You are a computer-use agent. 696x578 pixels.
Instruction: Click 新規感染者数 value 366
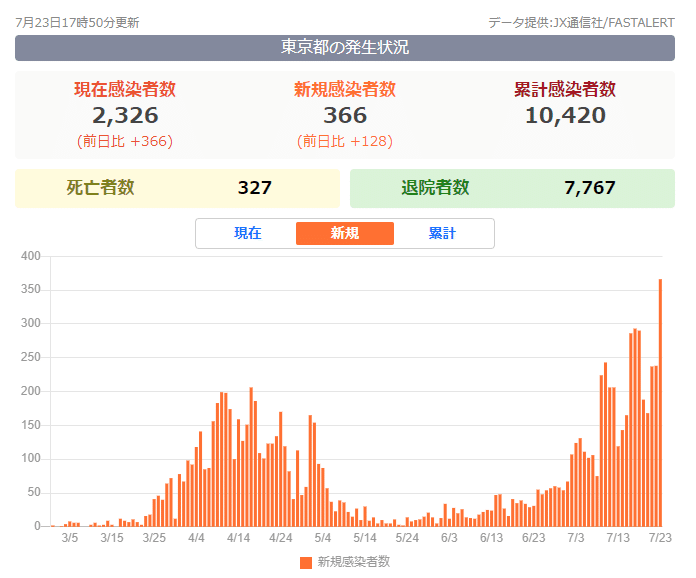345,115
